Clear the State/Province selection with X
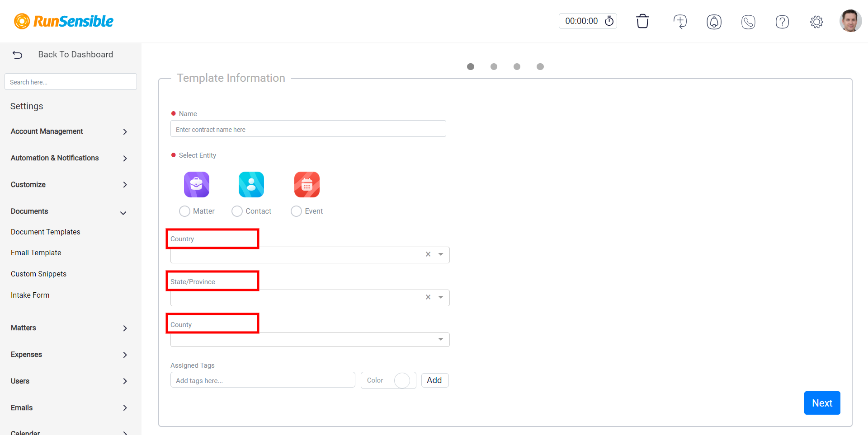The width and height of the screenshot is (868, 435). click(x=428, y=297)
